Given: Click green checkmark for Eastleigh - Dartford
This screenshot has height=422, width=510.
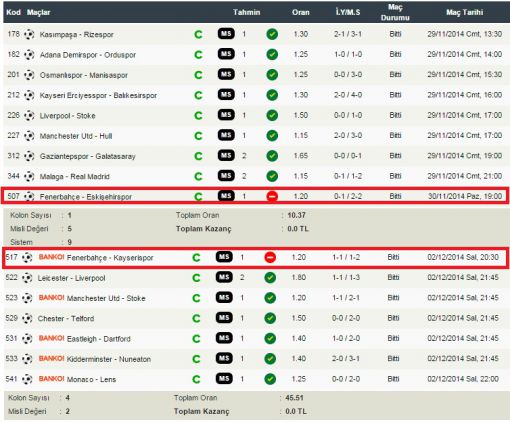Looking at the screenshot, I should tap(270, 339).
